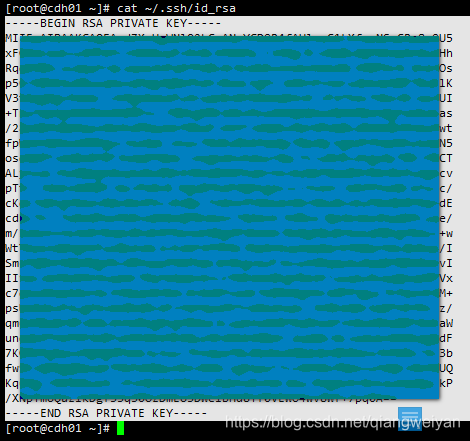Click the green terminal cursor block
470x441 pixels.
click(120, 428)
